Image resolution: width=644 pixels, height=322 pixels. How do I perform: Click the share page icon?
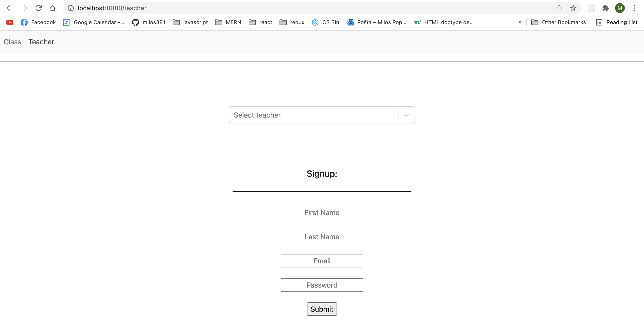click(559, 8)
